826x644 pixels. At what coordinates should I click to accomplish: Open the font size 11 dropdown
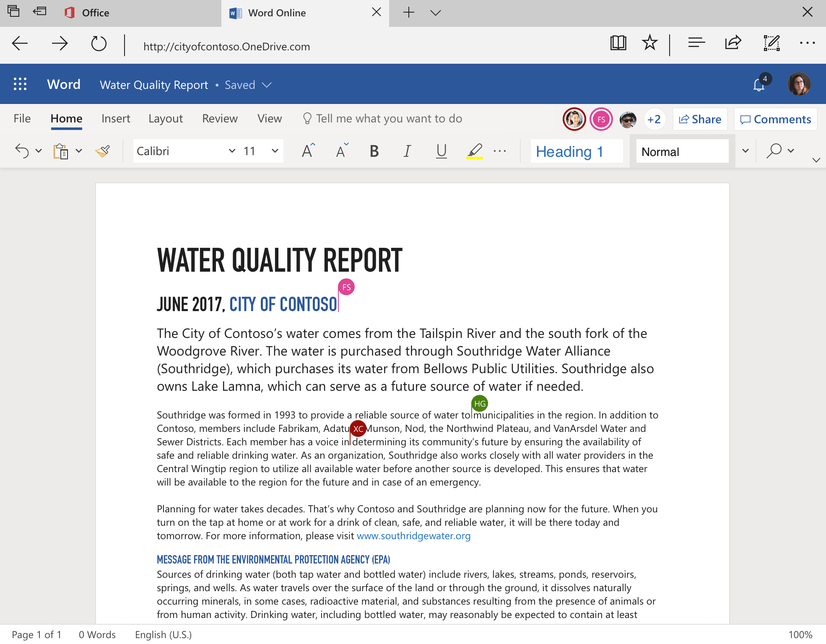(275, 151)
